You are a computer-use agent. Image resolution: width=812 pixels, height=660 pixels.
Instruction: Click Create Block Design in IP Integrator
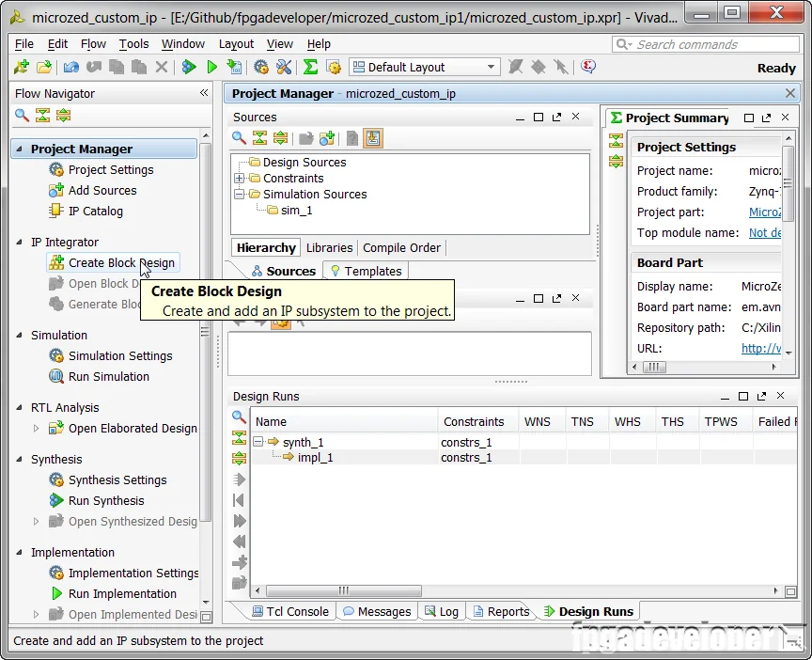[x=114, y=263]
